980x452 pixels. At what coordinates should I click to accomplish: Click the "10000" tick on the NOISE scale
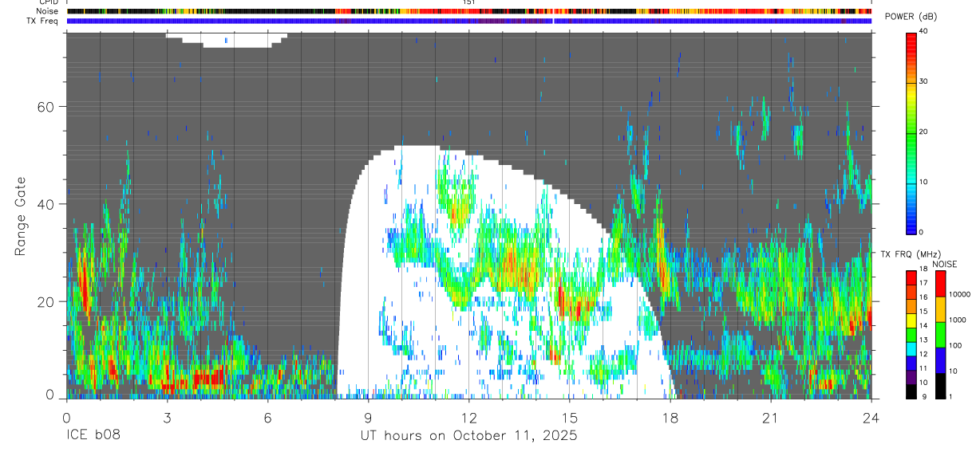click(958, 295)
